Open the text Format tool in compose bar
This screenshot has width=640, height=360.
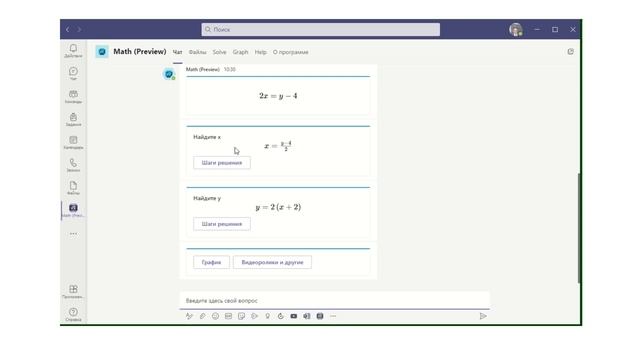pos(189,316)
